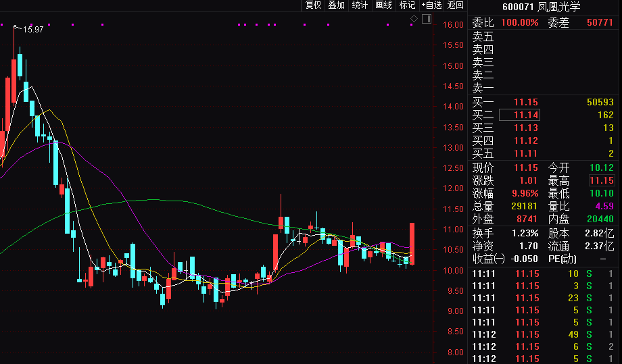Viewport: 622px width, 364px height.
Task: Click the 买一 volume 50593
Action: click(600, 102)
